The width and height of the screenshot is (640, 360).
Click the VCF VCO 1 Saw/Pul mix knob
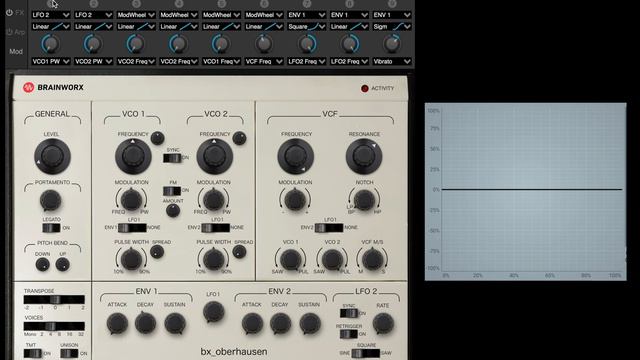(291, 259)
